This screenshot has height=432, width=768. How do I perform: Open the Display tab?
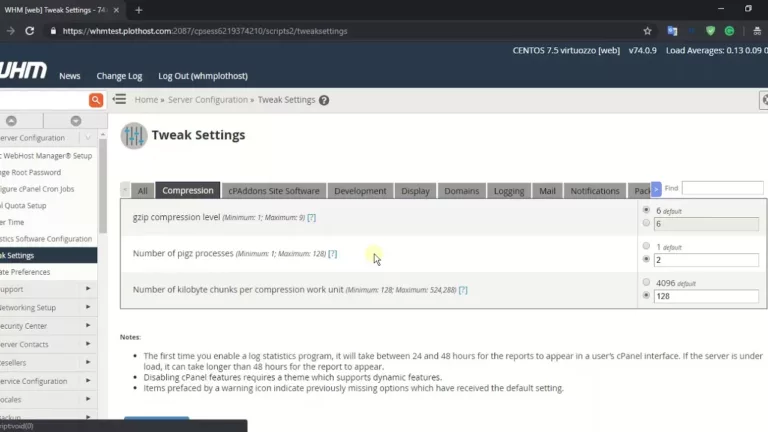(x=415, y=191)
